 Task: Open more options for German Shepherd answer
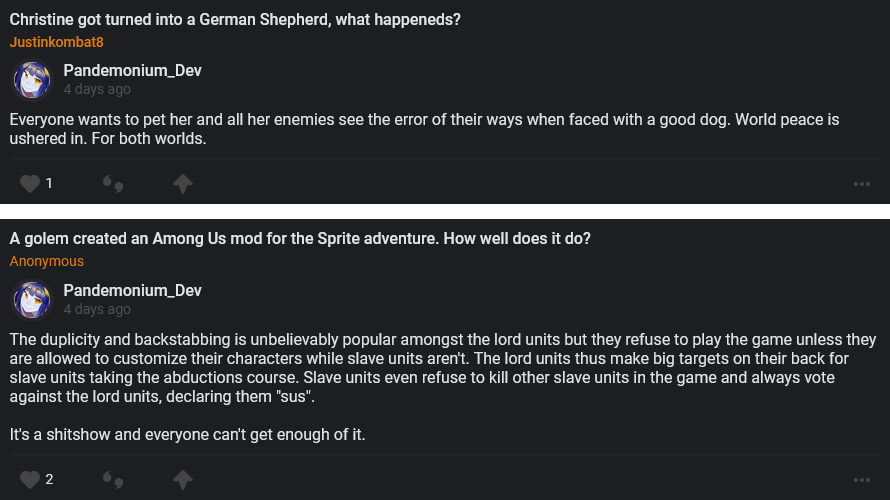pyautogui.click(x=862, y=184)
